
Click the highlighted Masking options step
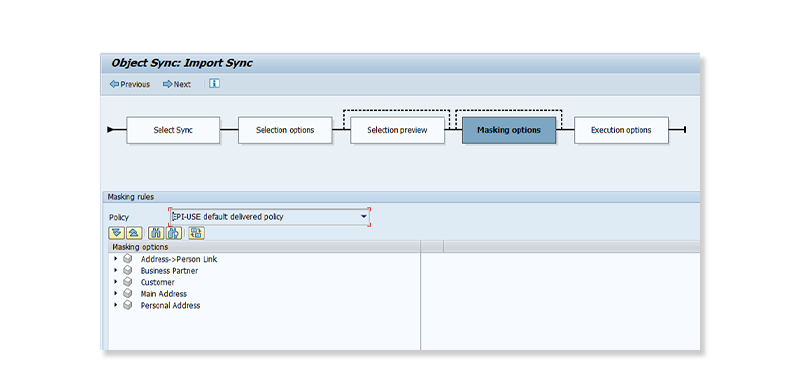pyautogui.click(x=509, y=130)
